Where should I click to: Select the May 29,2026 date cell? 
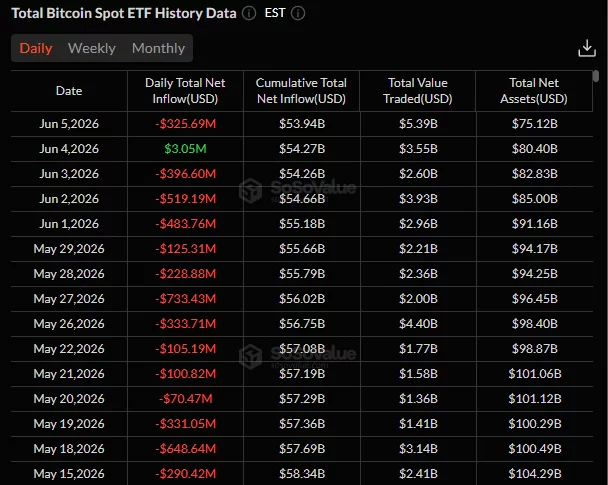(69, 249)
